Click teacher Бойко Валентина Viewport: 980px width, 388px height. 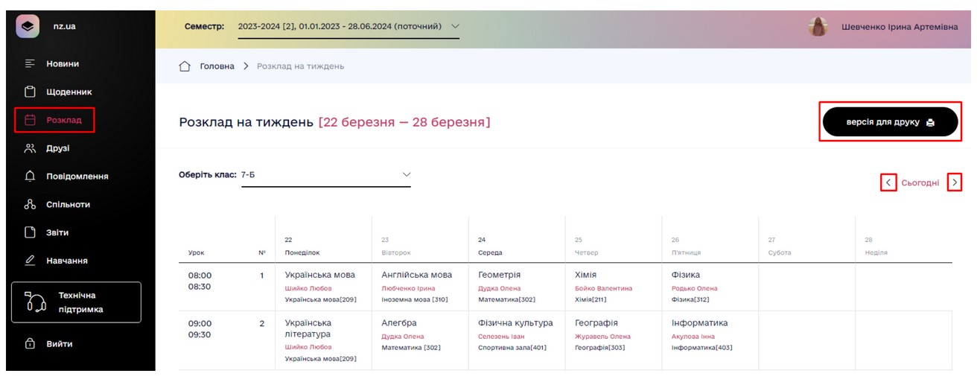(603, 288)
